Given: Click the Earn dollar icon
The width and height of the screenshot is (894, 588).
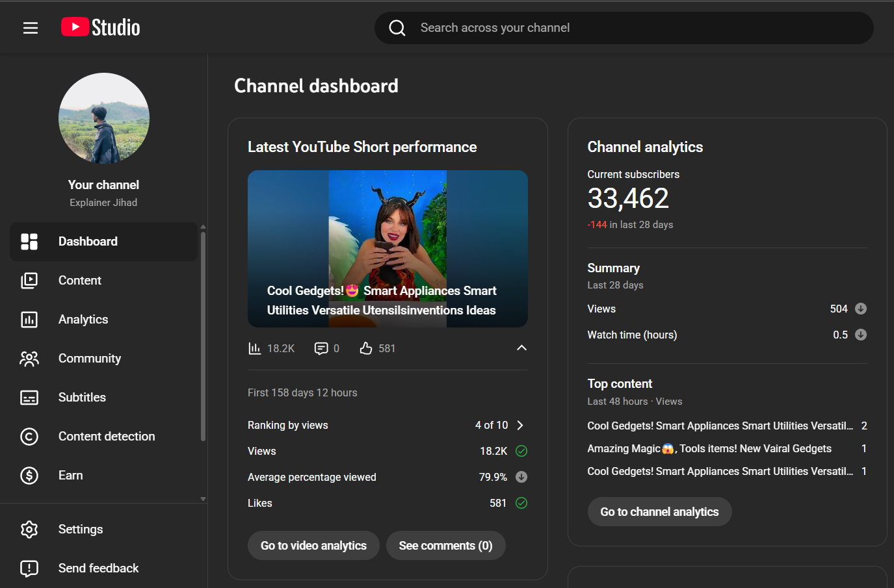Looking at the screenshot, I should 29,476.
